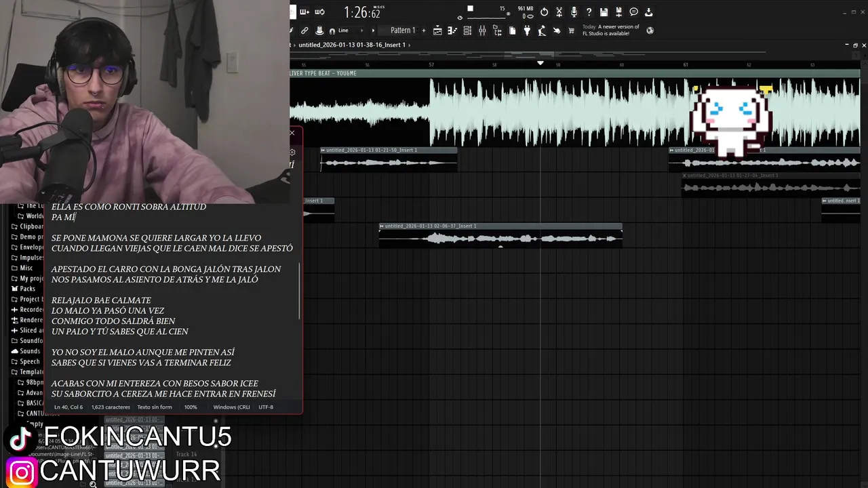Click breadcrumb untitled_2026-01-13 01-38-16_Insert 1

pos(352,45)
